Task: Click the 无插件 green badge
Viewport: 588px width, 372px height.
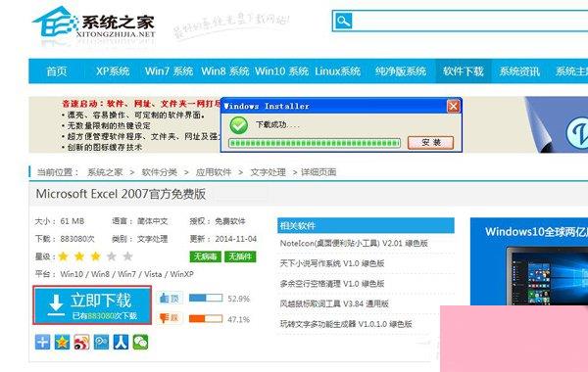Action: (x=240, y=256)
